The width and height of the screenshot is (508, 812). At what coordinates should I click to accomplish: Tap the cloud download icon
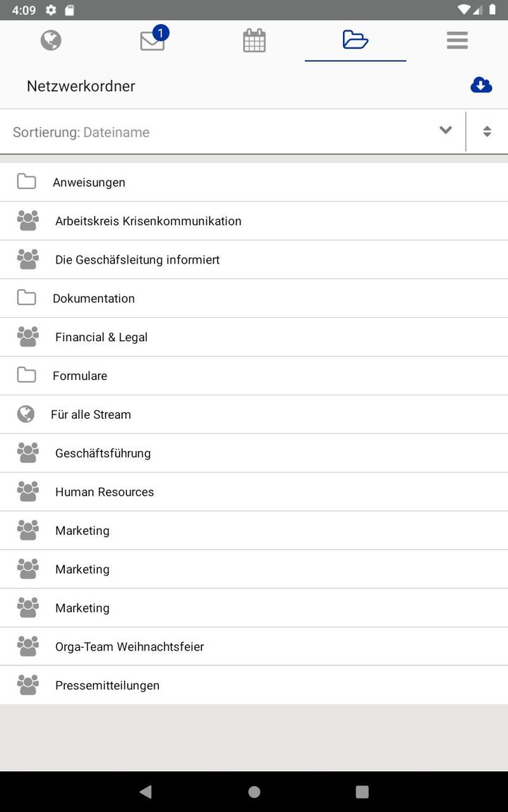point(481,85)
